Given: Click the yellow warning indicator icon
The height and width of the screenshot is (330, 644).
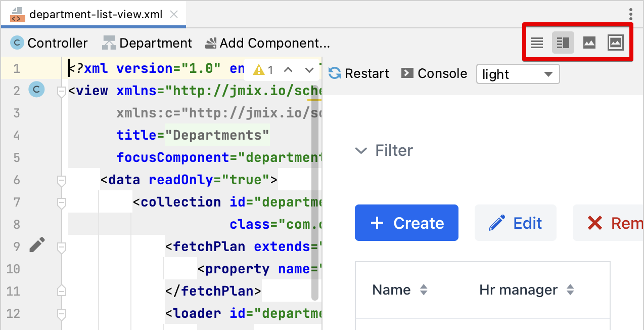Looking at the screenshot, I should [x=259, y=70].
